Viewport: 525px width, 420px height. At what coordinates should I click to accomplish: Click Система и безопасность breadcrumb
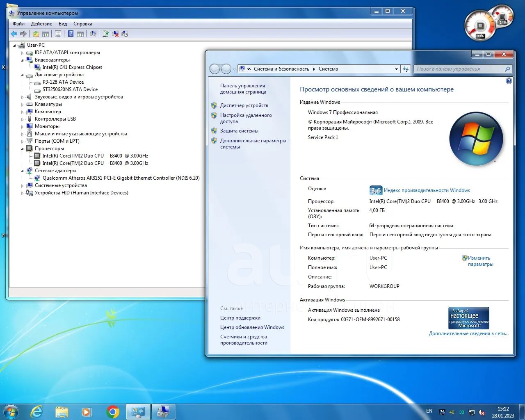click(x=281, y=69)
